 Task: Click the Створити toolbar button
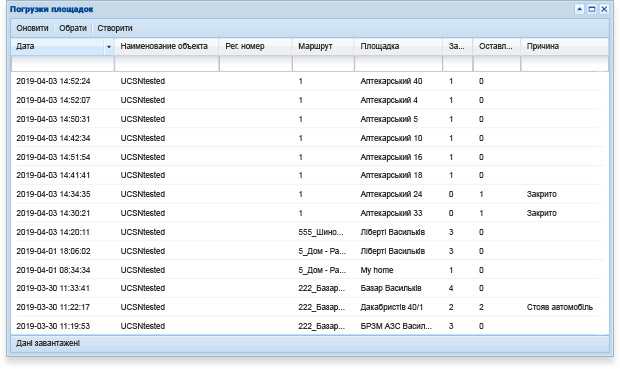(115, 28)
